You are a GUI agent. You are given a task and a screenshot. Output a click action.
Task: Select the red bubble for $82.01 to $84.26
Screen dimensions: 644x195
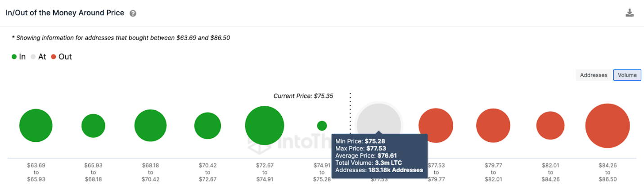550,126
